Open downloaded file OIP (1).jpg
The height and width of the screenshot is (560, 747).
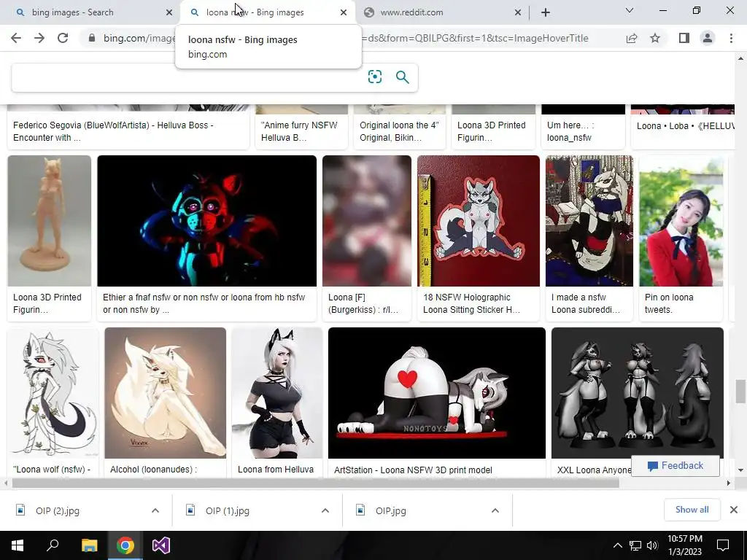(x=228, y=510)
